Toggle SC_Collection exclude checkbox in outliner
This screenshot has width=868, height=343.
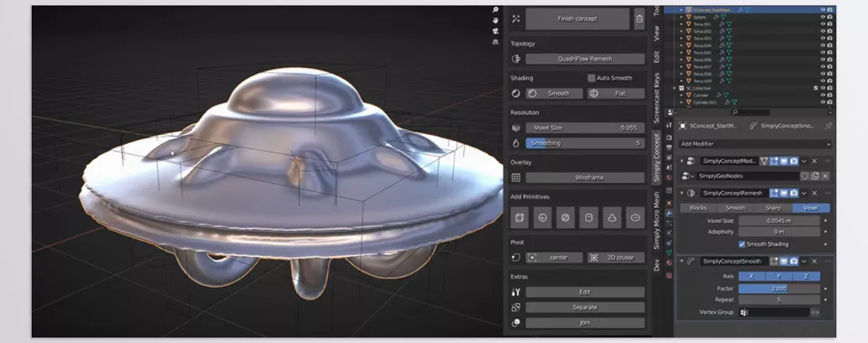pyautogui.click(x=816, y=88)
